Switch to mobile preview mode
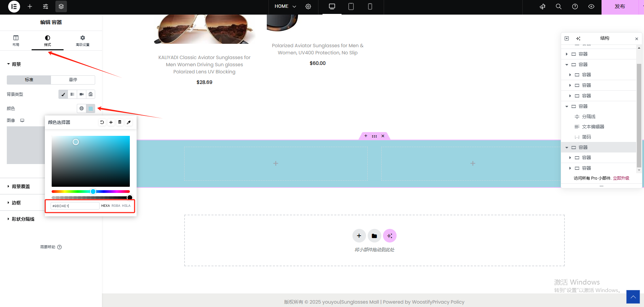 tap(370, 6)
